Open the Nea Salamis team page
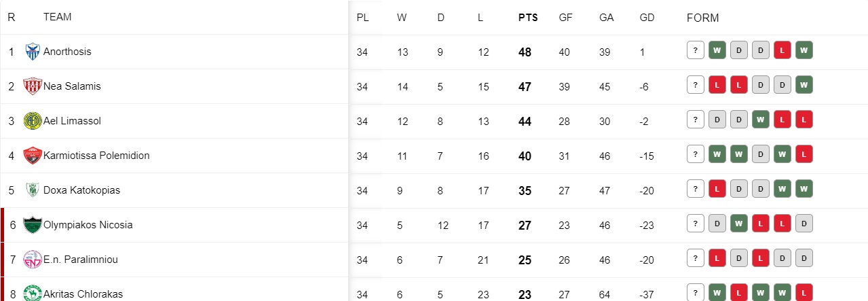 click(x=72, y=86)
